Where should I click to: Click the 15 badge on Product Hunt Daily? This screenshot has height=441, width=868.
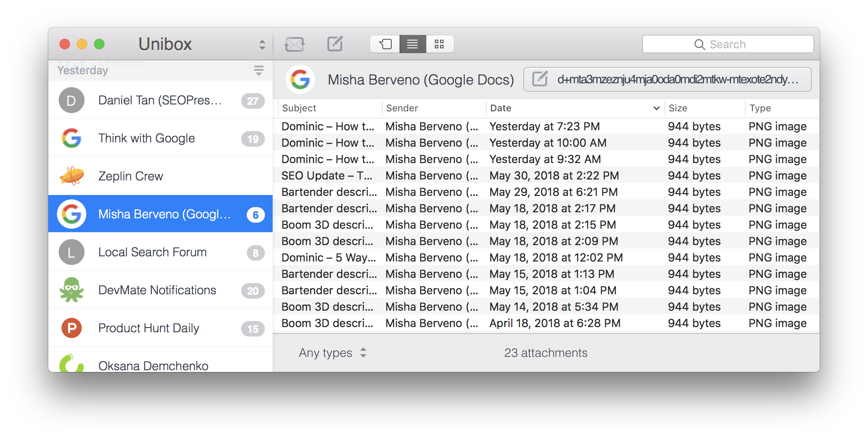(253, 329)
